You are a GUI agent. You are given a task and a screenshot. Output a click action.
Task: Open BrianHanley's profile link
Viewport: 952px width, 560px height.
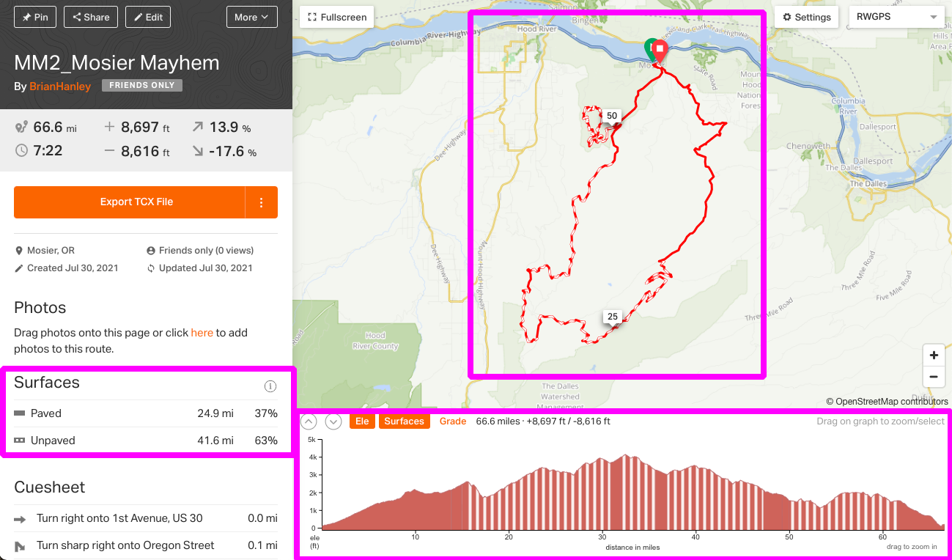60,86
